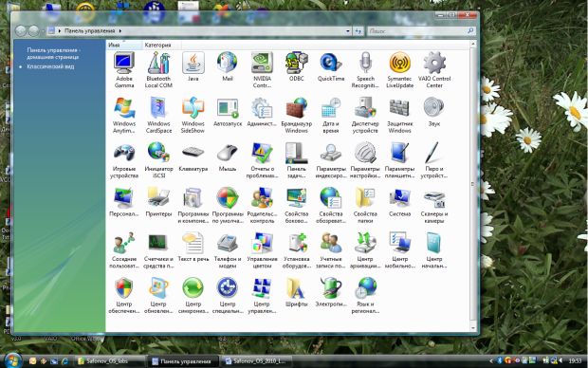The image size is (588, 368).
Task: Expand the Панель управления breadcrumb arrow
Action: click(120, 30)
